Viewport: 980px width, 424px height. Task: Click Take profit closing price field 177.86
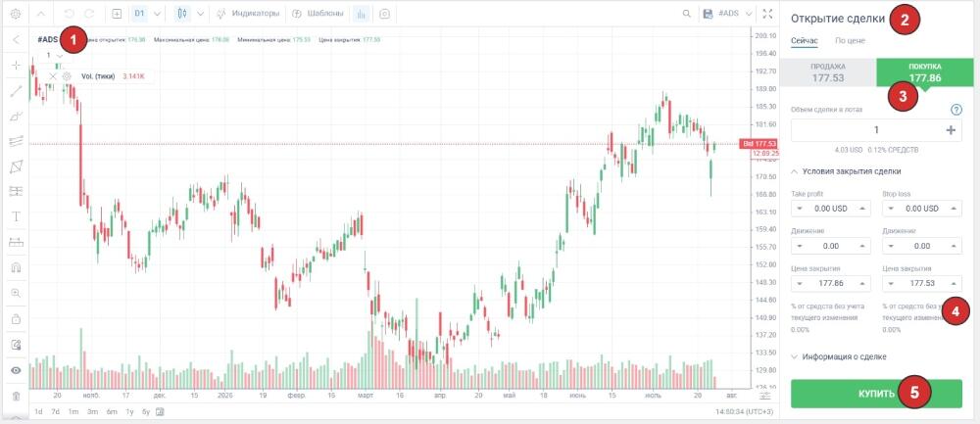point(831,284)
